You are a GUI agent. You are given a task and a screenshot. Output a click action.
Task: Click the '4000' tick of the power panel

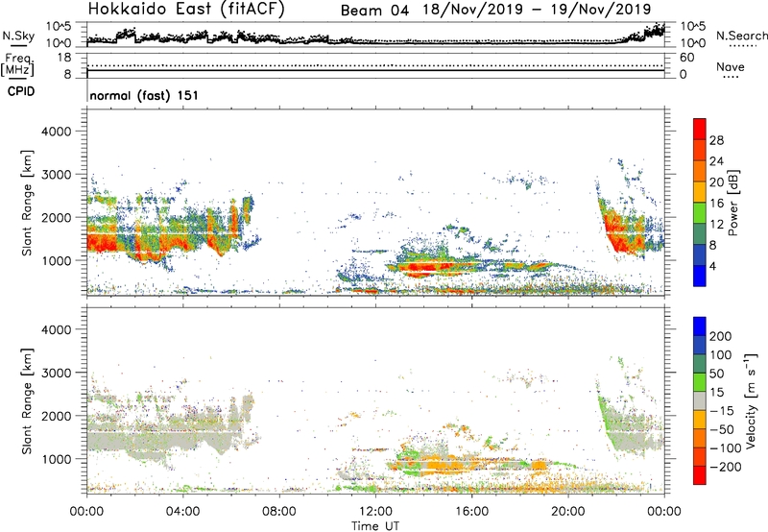point(57,132)
